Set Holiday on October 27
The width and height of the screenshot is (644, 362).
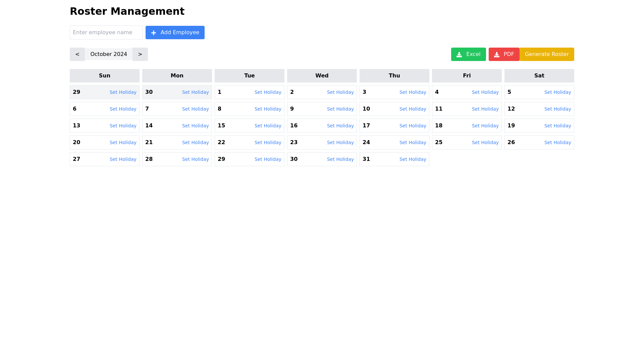point(123,159)
